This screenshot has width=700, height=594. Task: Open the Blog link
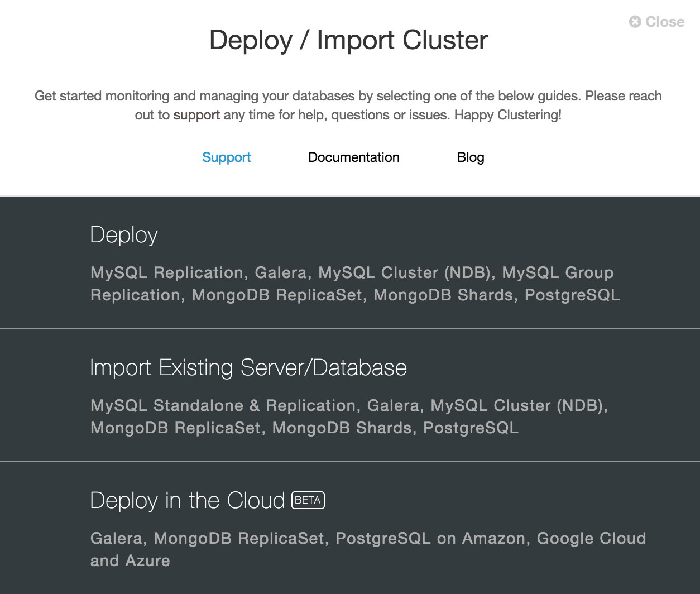coord(471,157)
